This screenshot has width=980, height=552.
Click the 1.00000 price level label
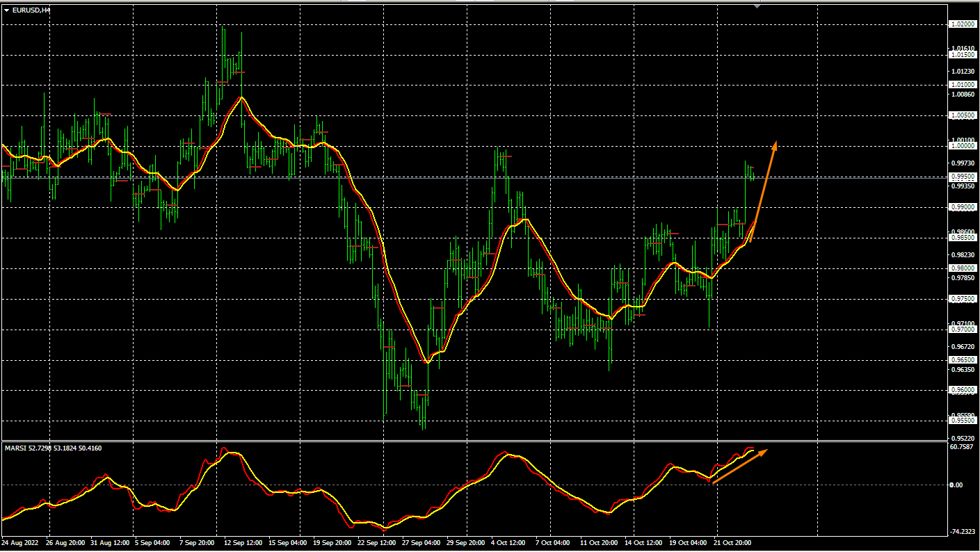click(963, 146)
